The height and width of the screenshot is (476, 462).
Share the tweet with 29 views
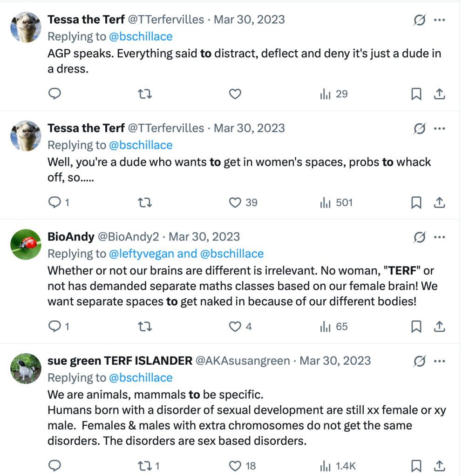[x=439, y=94]
